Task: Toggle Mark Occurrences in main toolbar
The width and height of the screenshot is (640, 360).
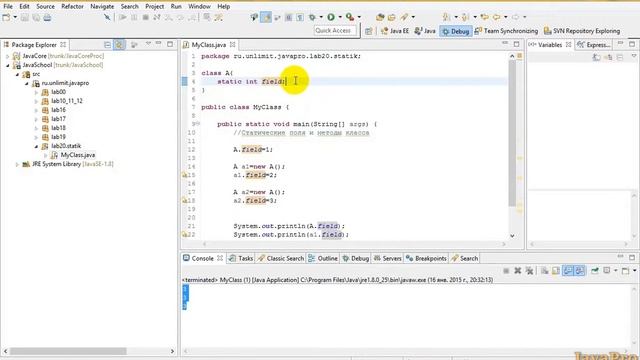Action: coord(266,17)
